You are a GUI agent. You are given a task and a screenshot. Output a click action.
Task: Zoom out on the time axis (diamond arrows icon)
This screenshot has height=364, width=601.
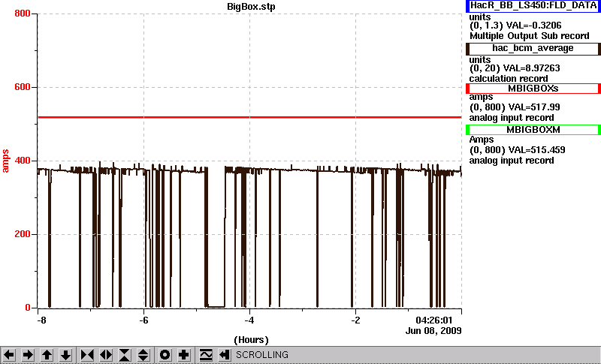coord(106,355)
